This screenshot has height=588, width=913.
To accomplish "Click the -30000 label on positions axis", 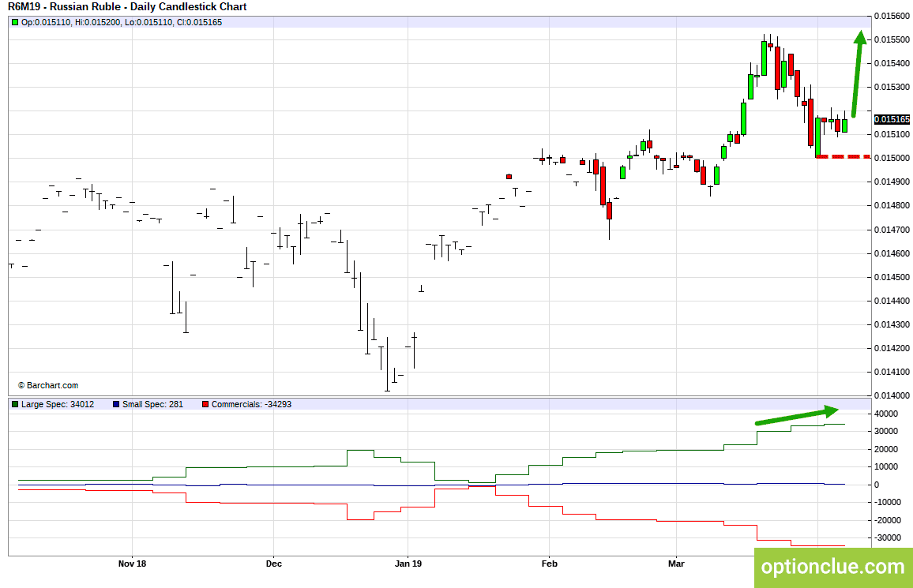I will click(888, 538).
